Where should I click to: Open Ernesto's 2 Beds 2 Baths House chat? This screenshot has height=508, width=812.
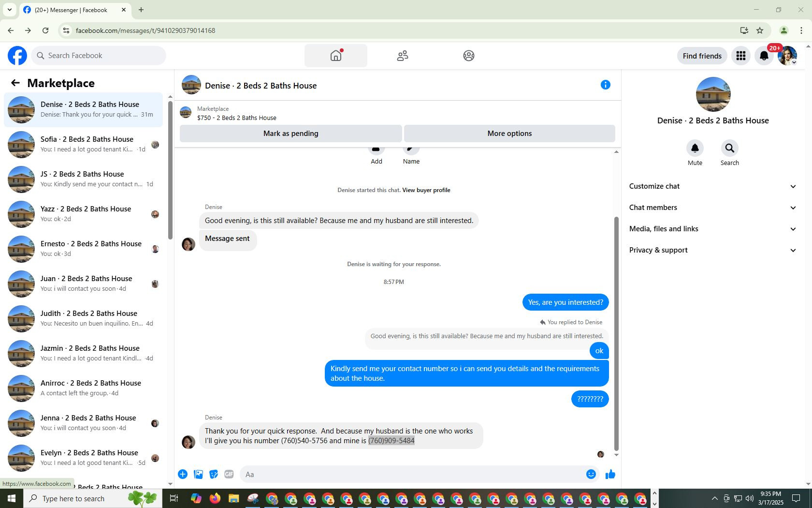84,249
